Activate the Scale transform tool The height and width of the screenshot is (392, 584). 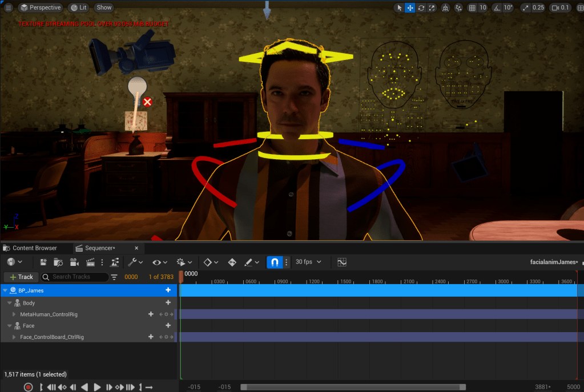click(432, 8)
